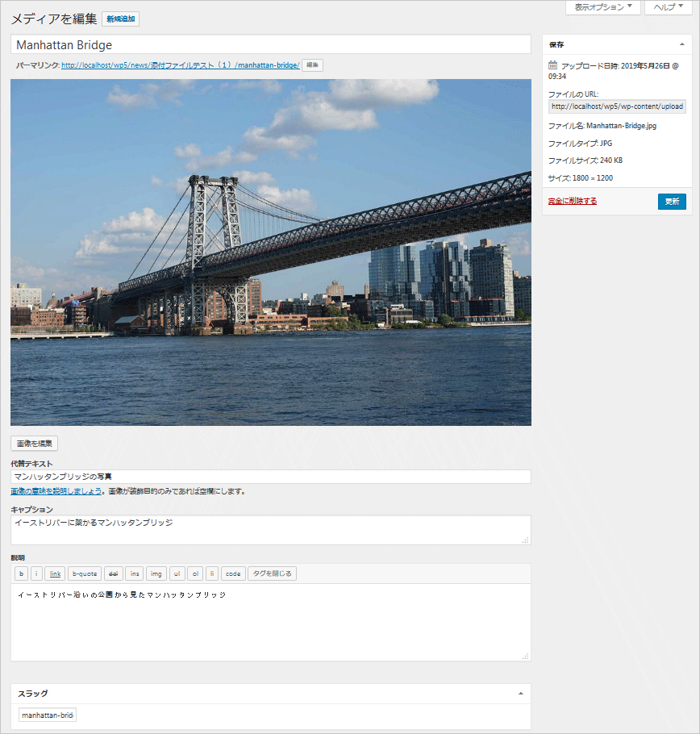
Task: Click the 'del' quicktag button
Action: click(113, 573)
